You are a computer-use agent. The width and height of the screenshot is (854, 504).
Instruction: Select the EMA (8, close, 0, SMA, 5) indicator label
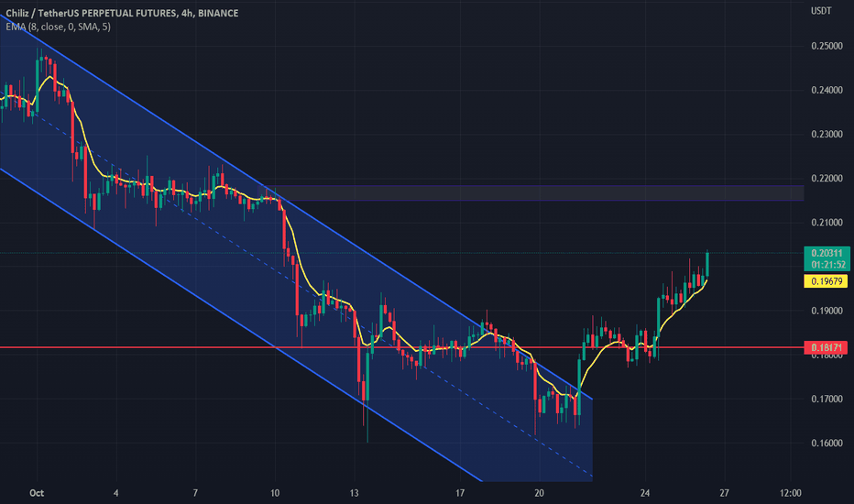pos(58,27)
